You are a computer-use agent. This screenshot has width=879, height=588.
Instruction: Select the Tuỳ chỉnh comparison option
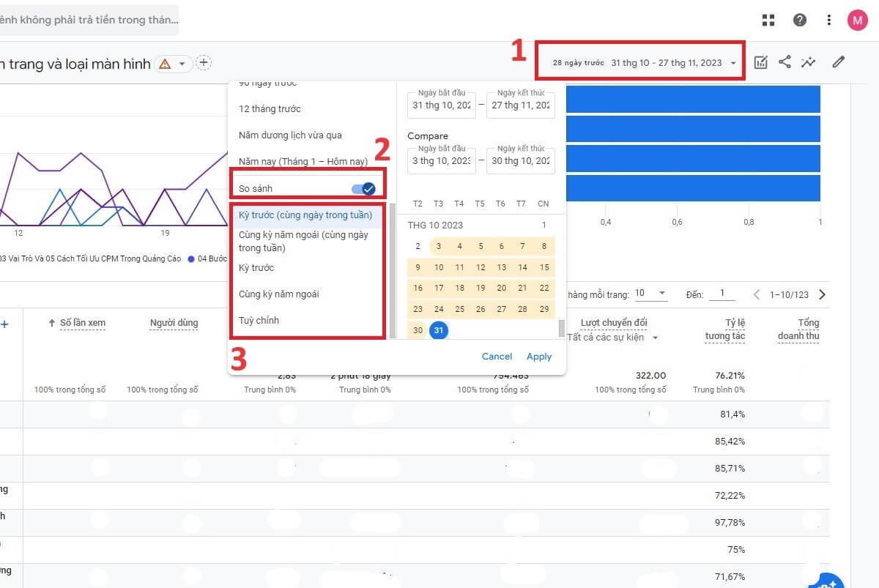(259, 321)
